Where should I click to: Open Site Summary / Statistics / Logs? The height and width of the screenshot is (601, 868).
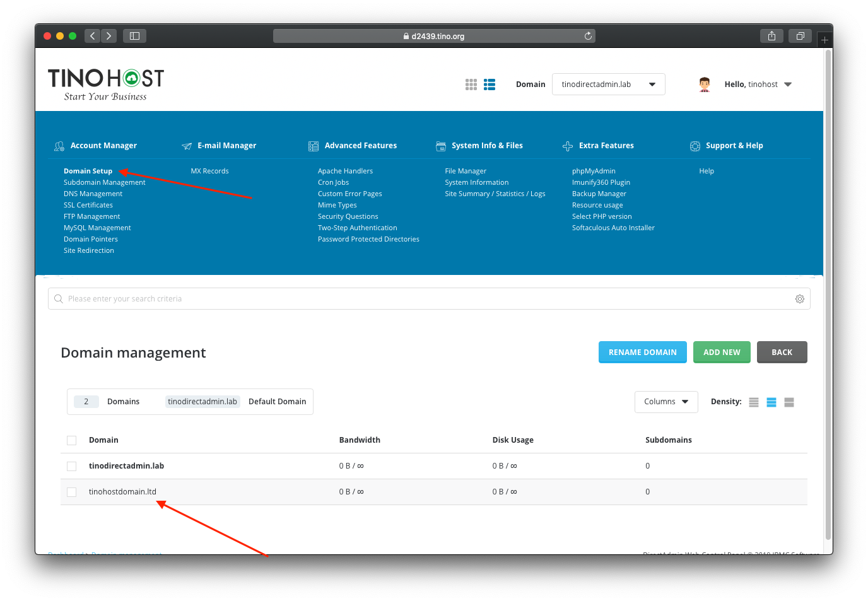pyautogui.click(x=495, y=194)
